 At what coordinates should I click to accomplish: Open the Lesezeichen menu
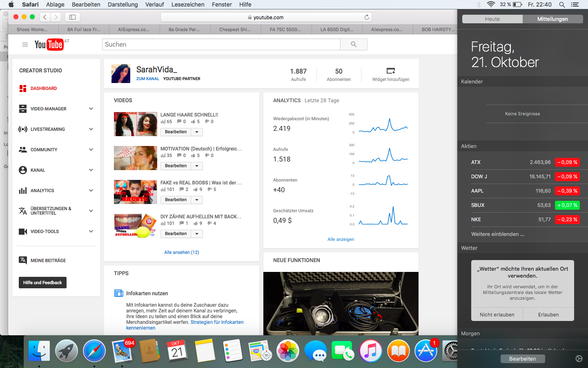pyautogui.click(x=188, y=4)
